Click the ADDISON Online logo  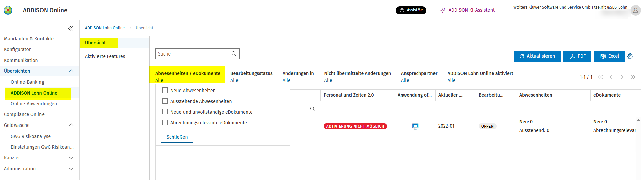[x=8, y=10]
